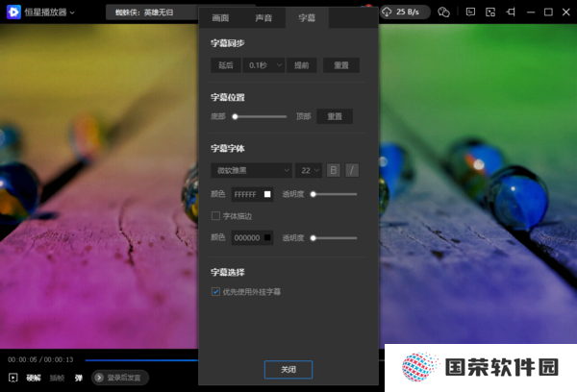Close the player window

[566, 12]
